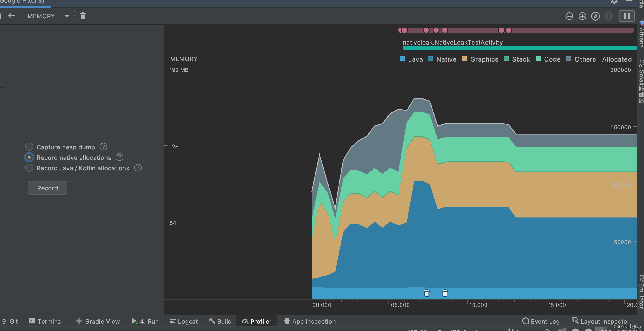
Task: Click the Record button
Action: pos(48,188)
